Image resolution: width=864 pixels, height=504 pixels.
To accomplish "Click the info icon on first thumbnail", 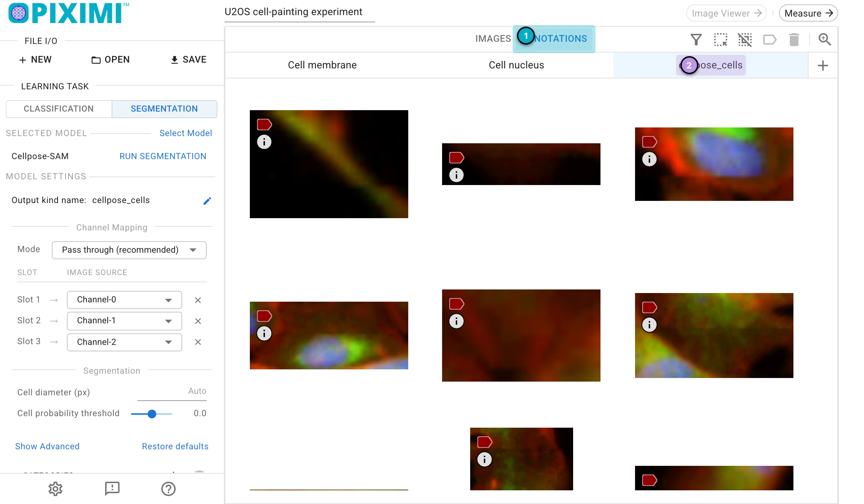I will 264,142.
